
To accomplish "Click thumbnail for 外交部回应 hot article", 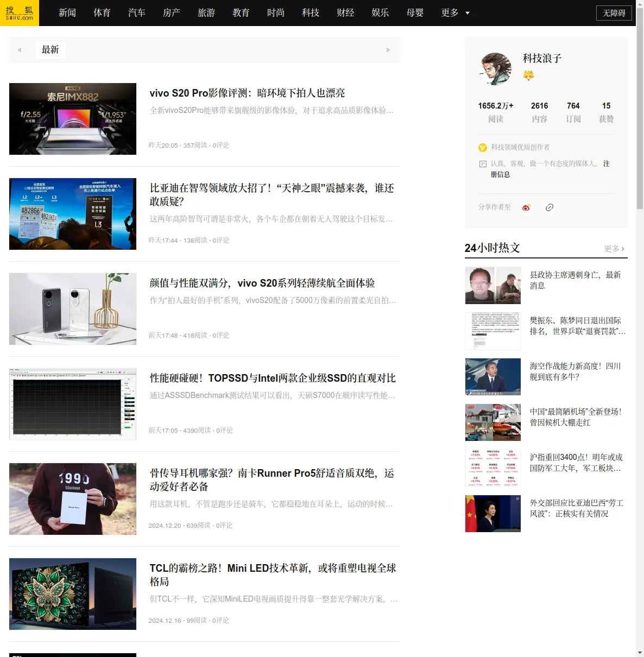I will pos(493,514).
